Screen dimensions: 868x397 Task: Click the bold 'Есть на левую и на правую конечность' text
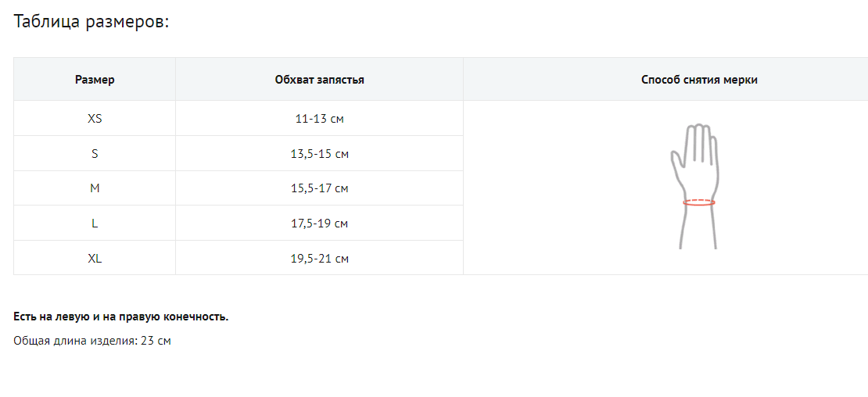[x=120, y=317]
